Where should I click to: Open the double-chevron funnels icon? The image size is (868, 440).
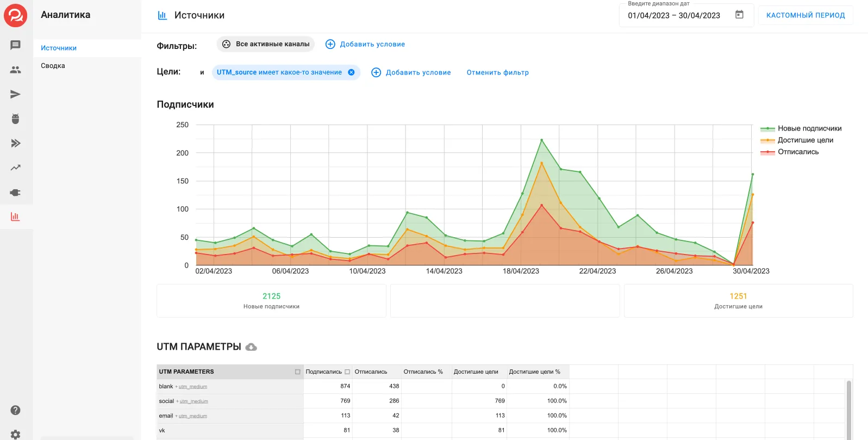15,143
